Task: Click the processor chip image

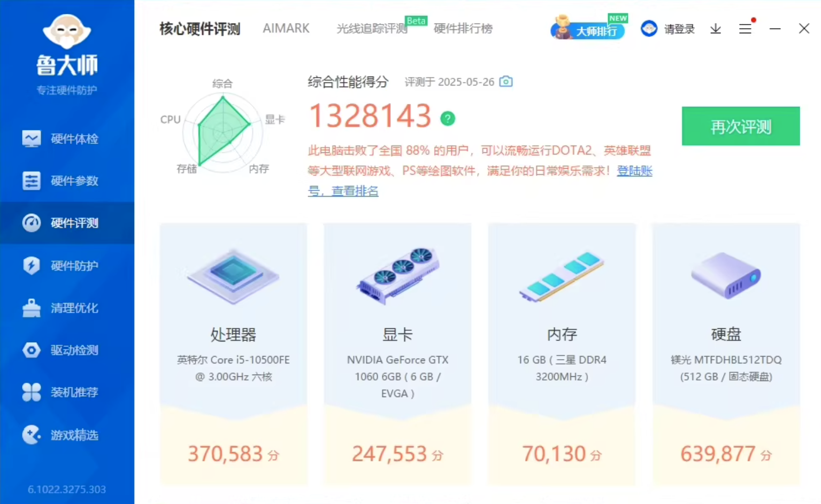Action: (x=234, y=276)
